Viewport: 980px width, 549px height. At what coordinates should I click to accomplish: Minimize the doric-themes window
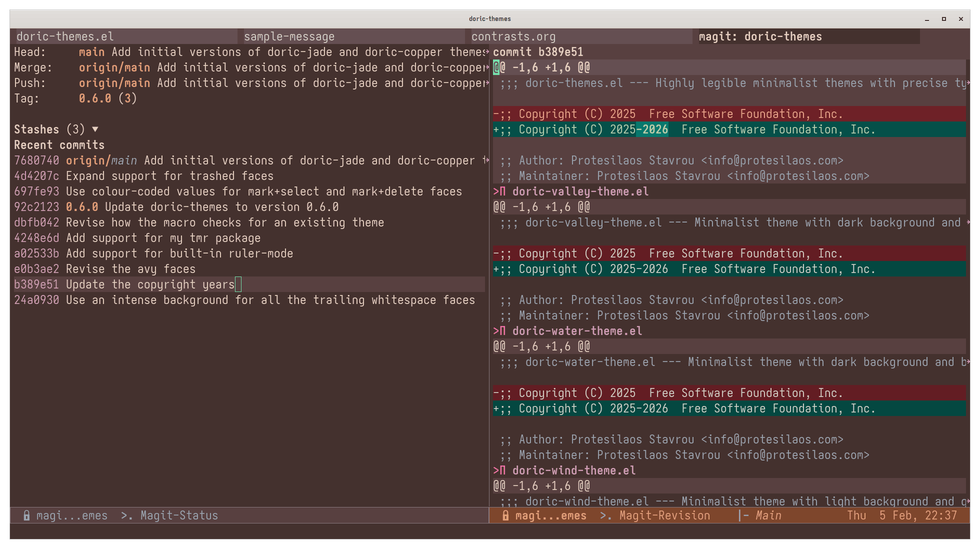pos(927,19)
